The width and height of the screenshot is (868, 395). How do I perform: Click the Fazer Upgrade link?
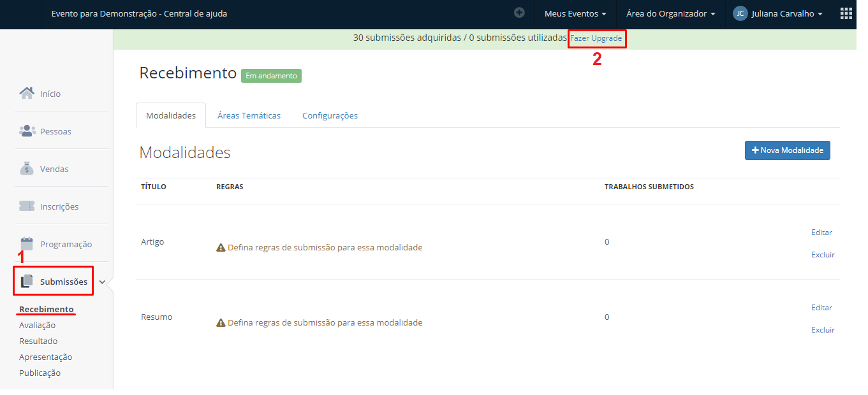tap(596, 38)
